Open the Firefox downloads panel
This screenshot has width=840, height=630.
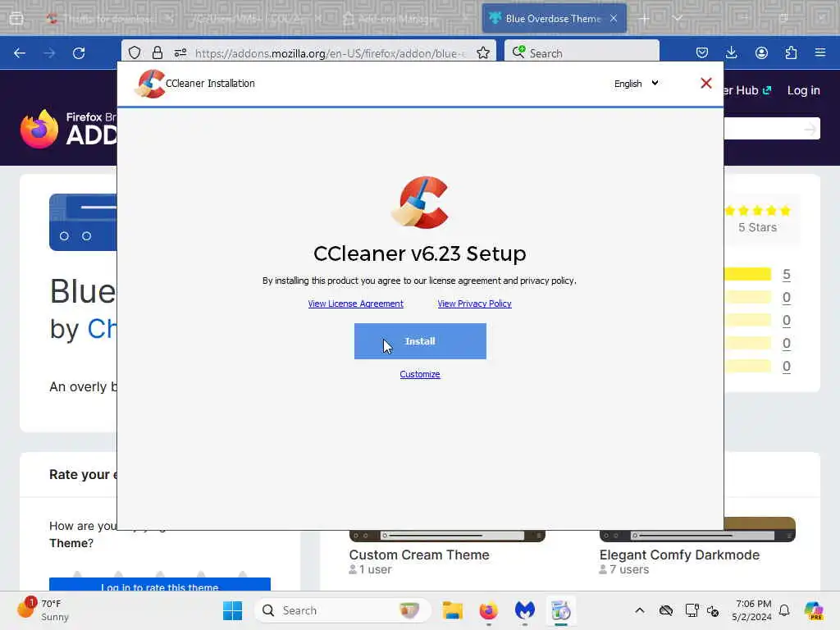[731, 52]
